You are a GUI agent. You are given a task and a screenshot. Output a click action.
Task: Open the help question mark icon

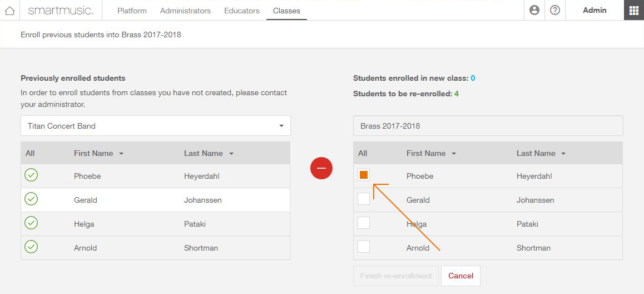pos(555,10)
